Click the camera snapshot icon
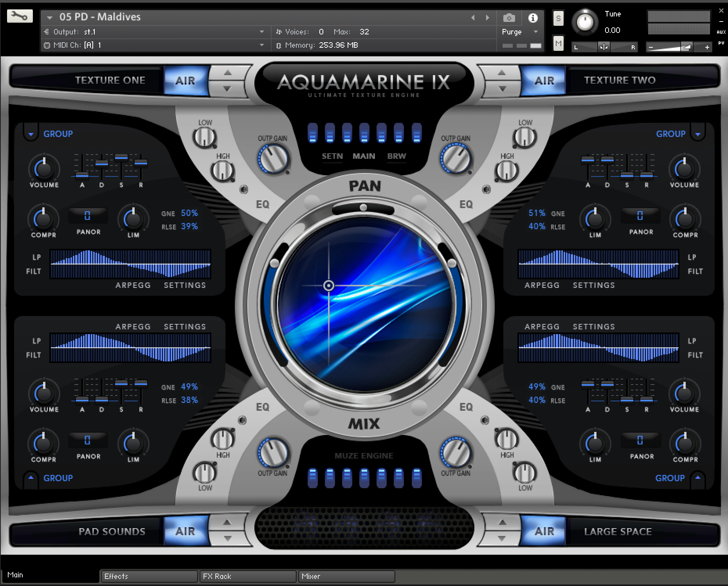Viewport: 728px width, 586px height. coord(509,18)
